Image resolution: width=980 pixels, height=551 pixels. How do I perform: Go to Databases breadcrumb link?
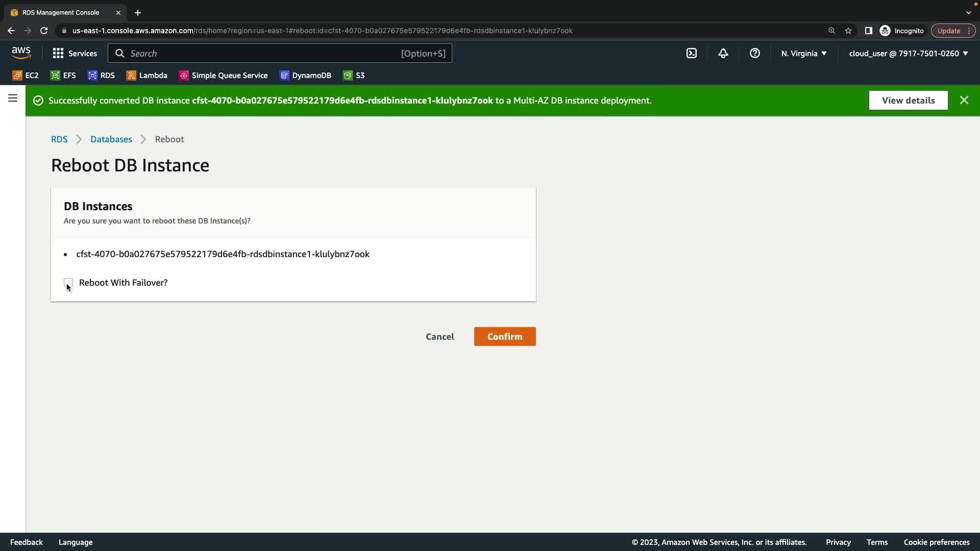111,139
